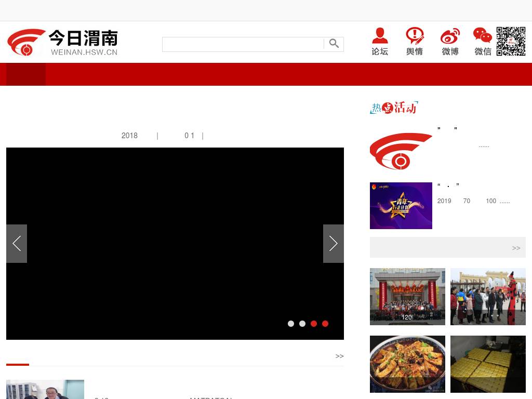This screenshot has width=532, height=399.
Task: Open the 热点活动 section heading
Action: click(x=394, y=108)
